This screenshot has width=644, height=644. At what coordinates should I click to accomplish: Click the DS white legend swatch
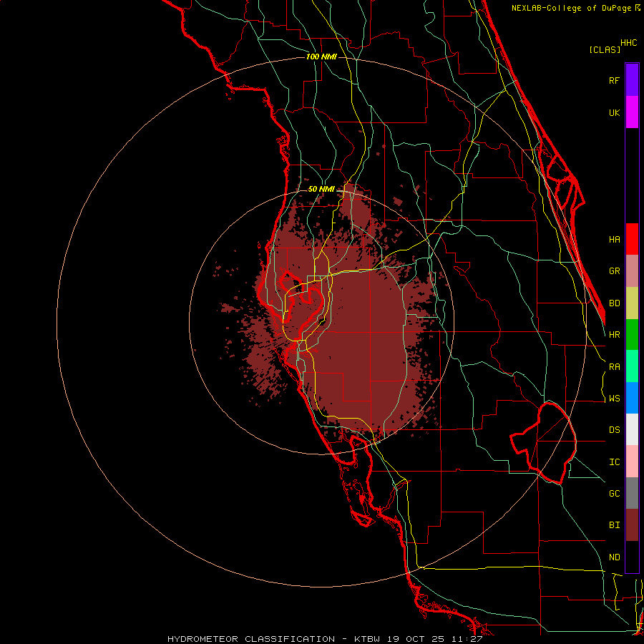pyautogui.click(x=632, y=429)
